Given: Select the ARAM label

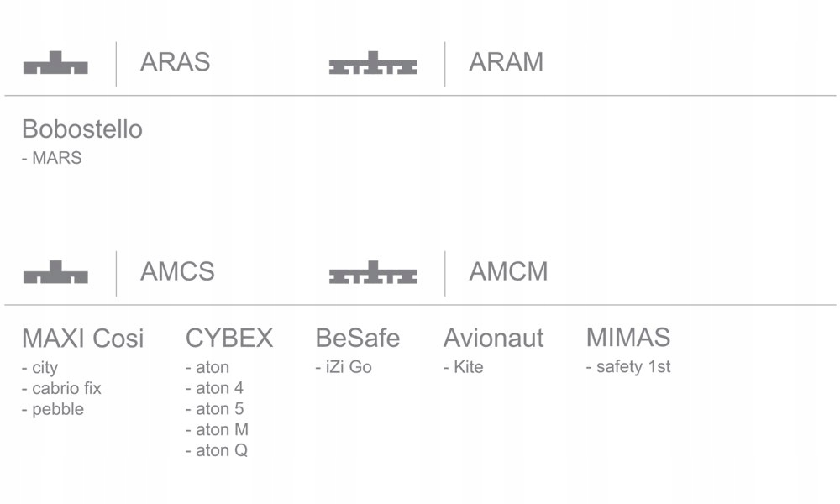Looking at the screenshot, I should [506, 62].
